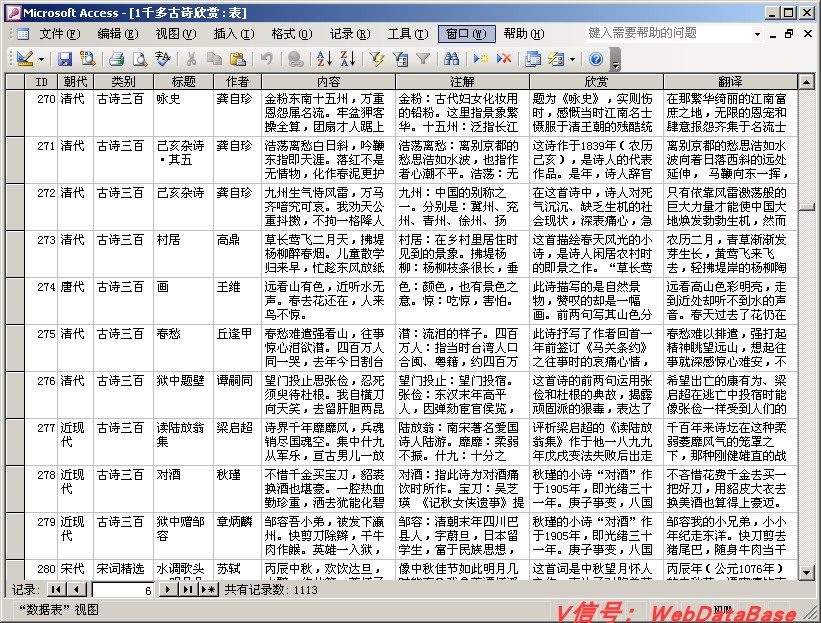
Task: Click the 欣赏 column header
Action: (x=596, y=82)
